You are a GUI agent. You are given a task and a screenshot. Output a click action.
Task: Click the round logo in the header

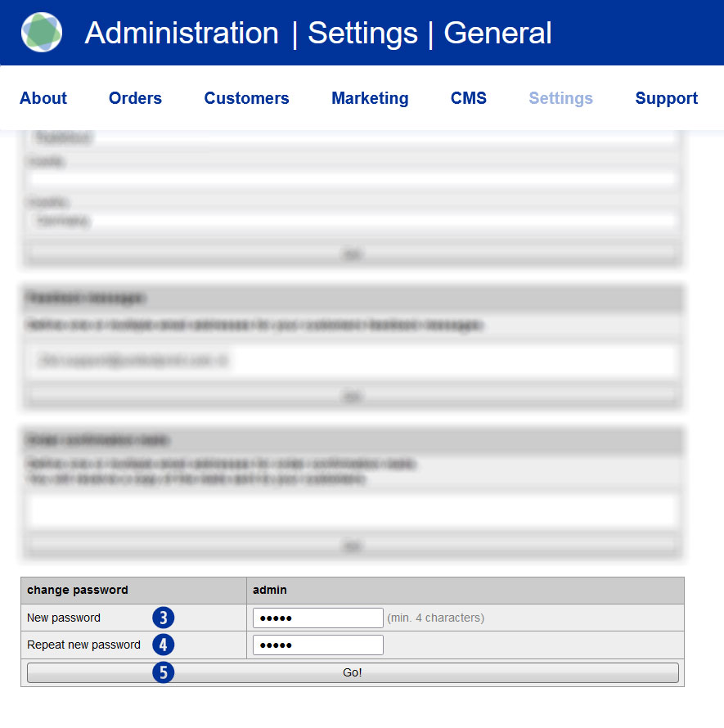42,33
